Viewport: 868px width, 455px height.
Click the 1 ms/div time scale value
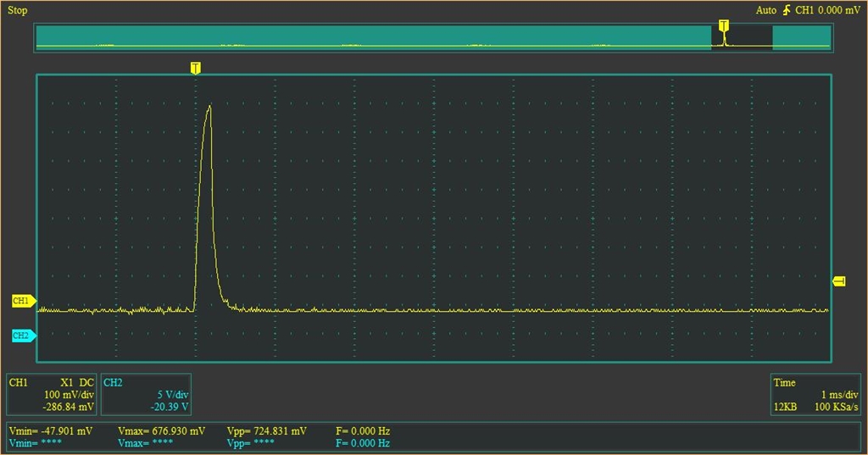coord(840,395)
